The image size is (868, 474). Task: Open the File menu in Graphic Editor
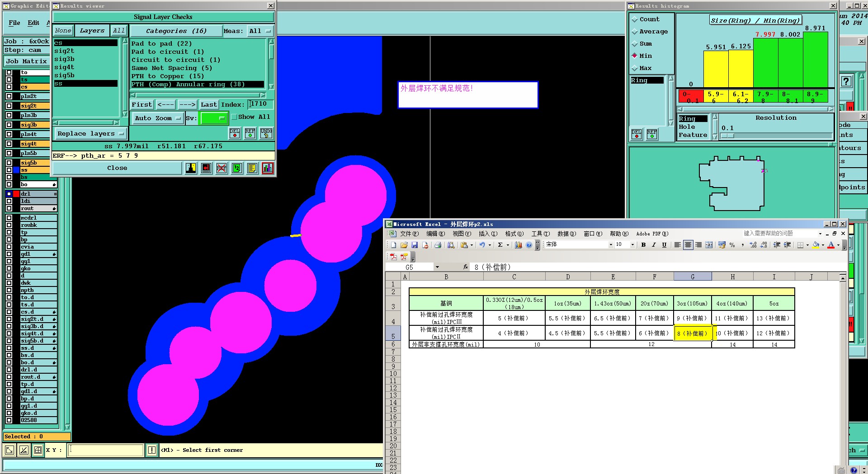(x=14, y=23)
